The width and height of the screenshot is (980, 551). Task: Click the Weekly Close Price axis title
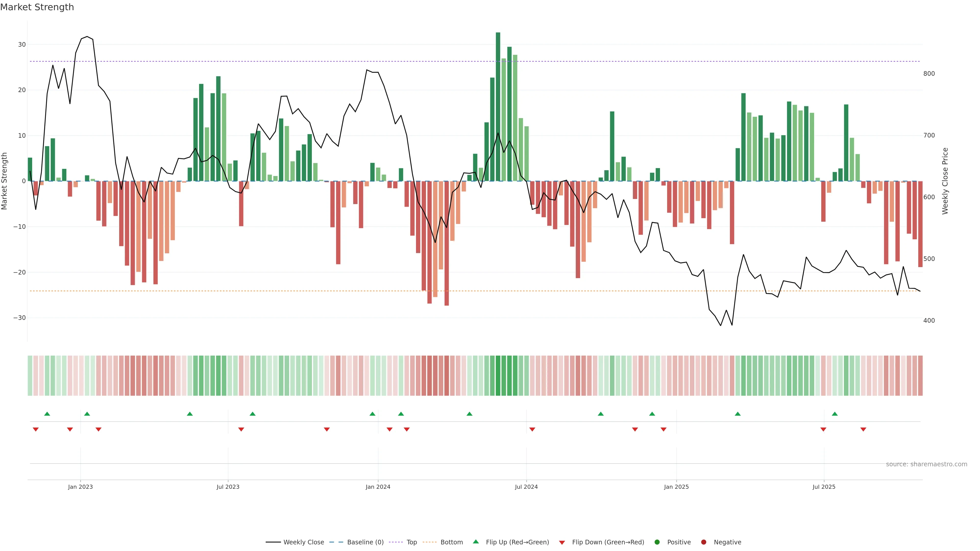pos(945,181)
